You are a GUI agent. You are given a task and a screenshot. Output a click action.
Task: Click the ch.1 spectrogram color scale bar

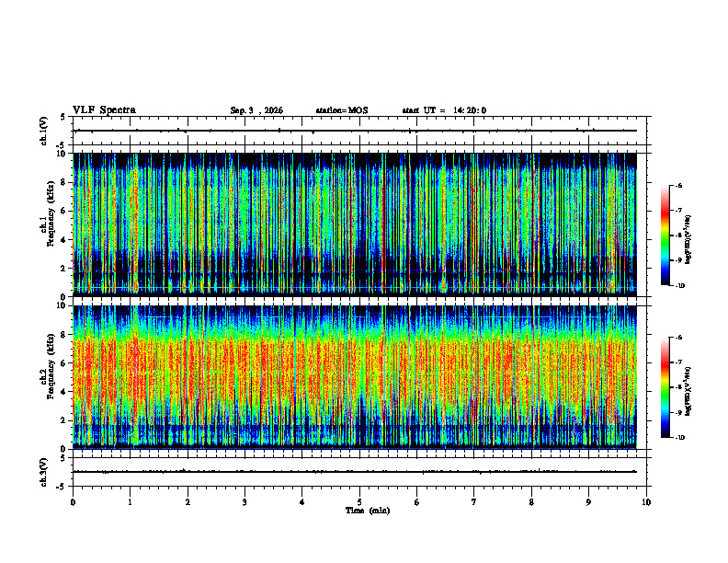[x=665, y=236]
